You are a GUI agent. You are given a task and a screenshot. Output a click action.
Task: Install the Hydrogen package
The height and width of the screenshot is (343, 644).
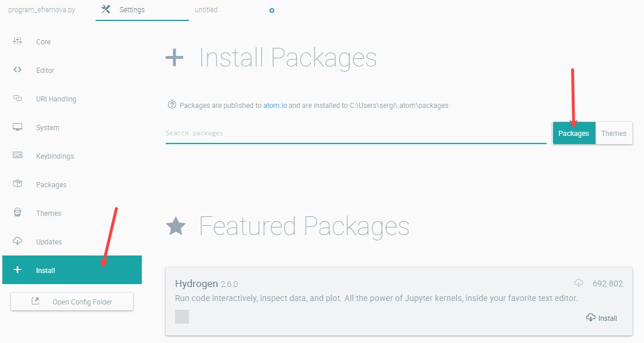click(x=601, y=318)
